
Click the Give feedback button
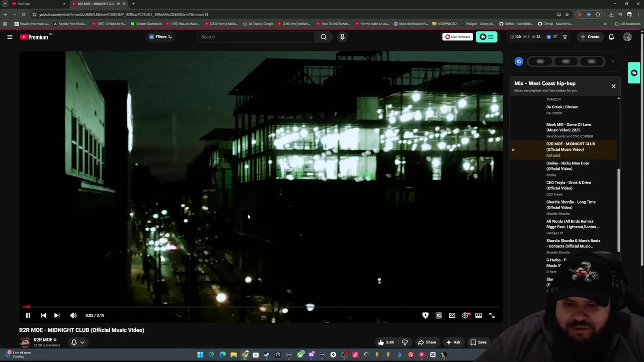457,37
